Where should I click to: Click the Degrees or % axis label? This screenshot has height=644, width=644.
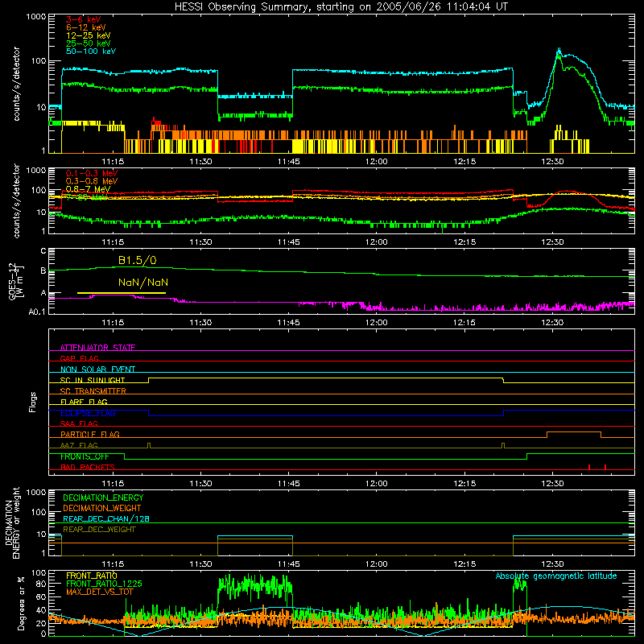pyautogui.click(x=20, y=604)
